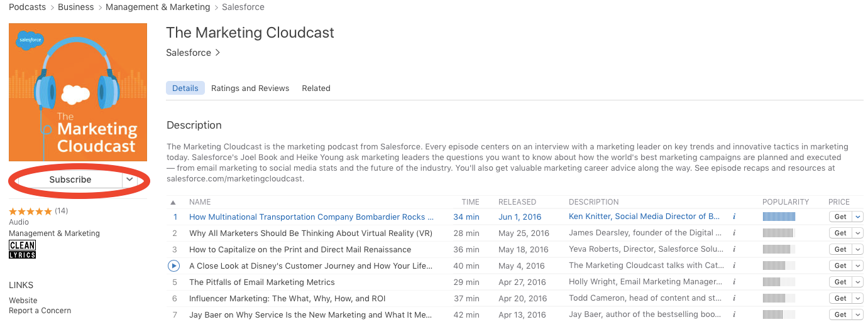Viewport: 868px width, 322px height.
Task: Open info icon for Jay Baer episode
Action: tap(734, 314)
